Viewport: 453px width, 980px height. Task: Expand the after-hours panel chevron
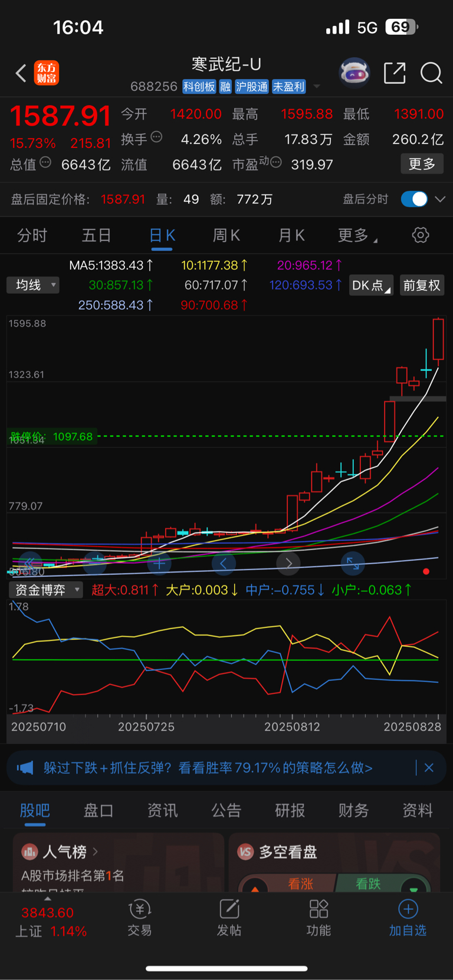(x=439, y=199)
